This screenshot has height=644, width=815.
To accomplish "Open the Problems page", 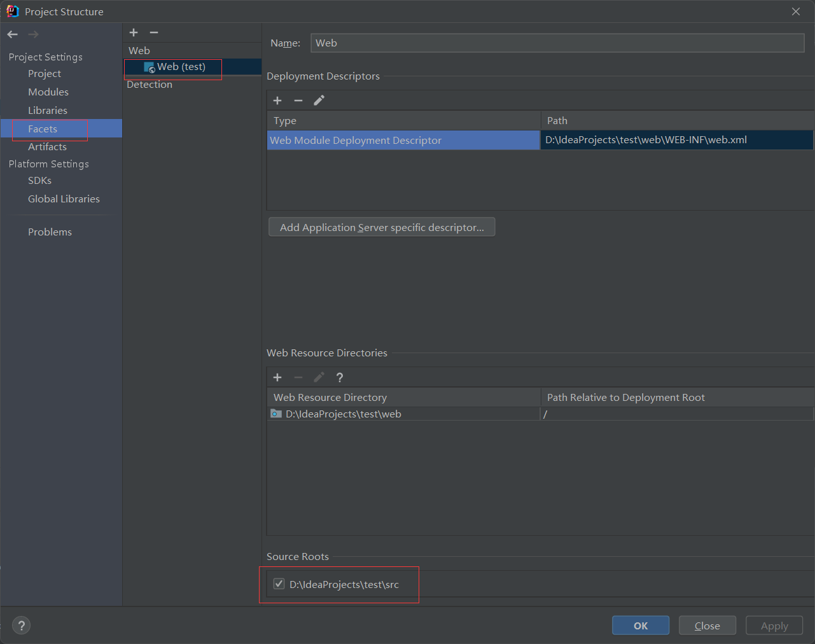I will click(50, 232).
